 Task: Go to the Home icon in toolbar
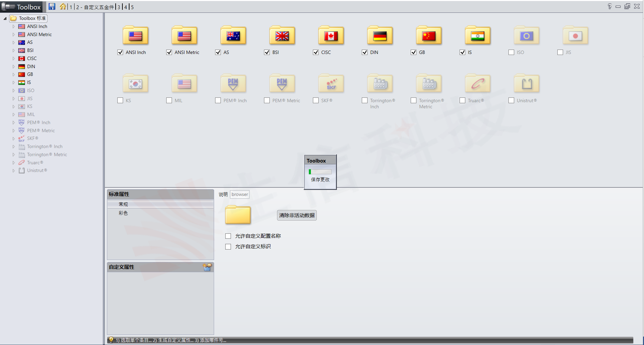coord(63,6)
